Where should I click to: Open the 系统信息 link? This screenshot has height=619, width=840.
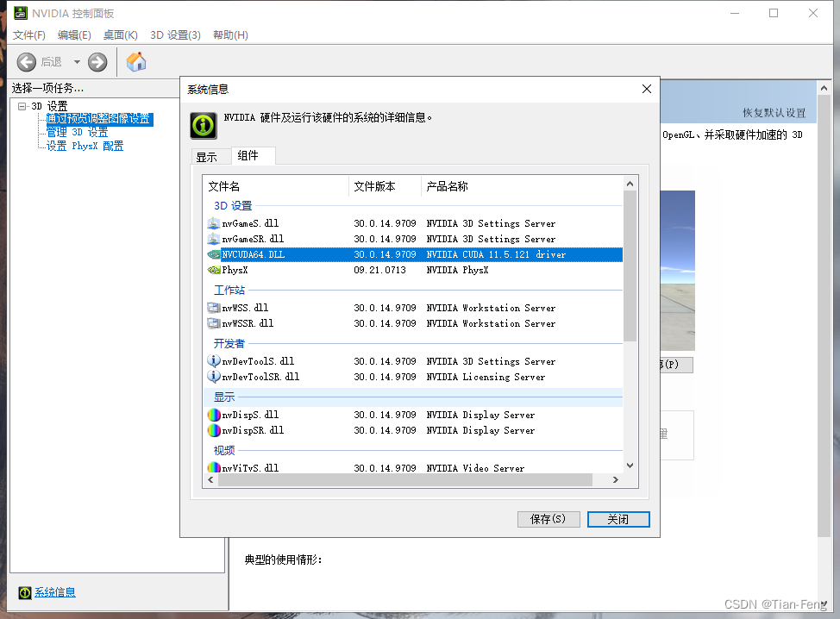click(55, 592)
